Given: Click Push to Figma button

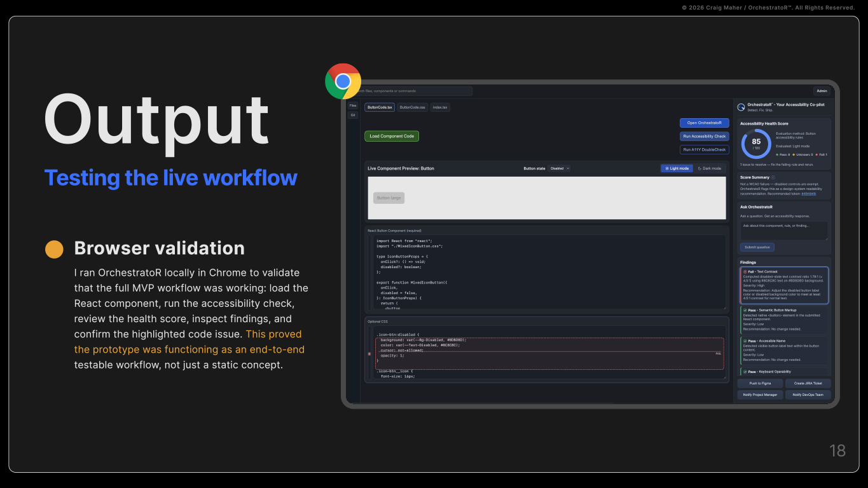Looking at the screenshot, I should point(760,383).
